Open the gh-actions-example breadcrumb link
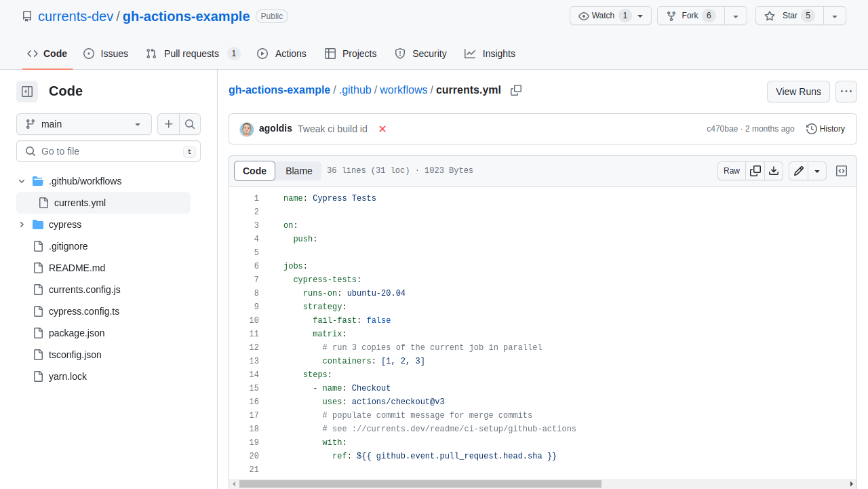This screenshot has height=489, width=868. (x=279, y=90)
